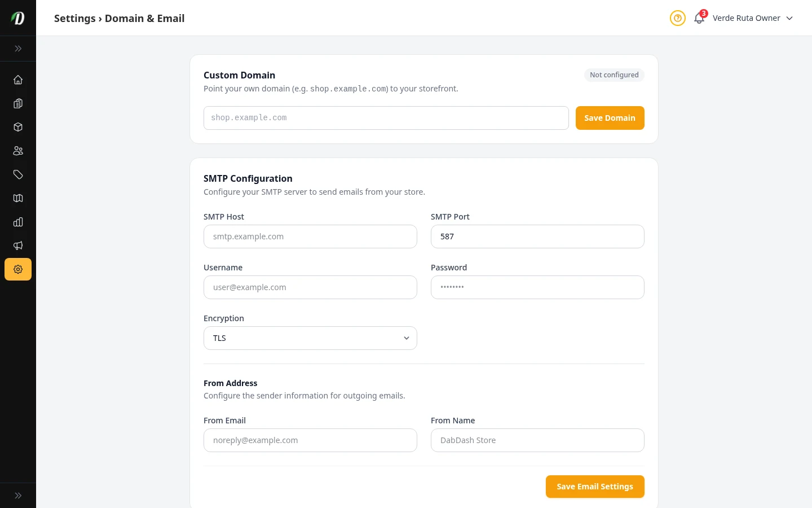Check notifications via the bell icon
This screenshot has width=812, height=508.
699,18
